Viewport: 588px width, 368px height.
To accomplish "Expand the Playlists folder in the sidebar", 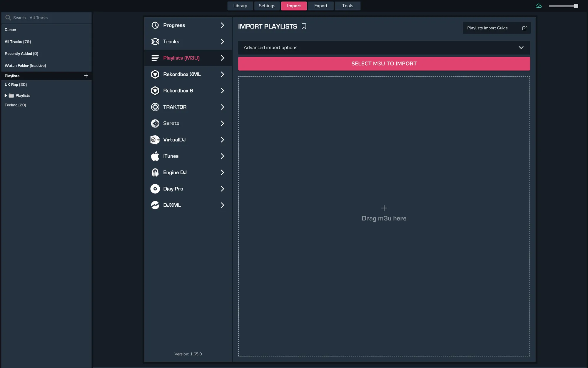I will point(5,95).
